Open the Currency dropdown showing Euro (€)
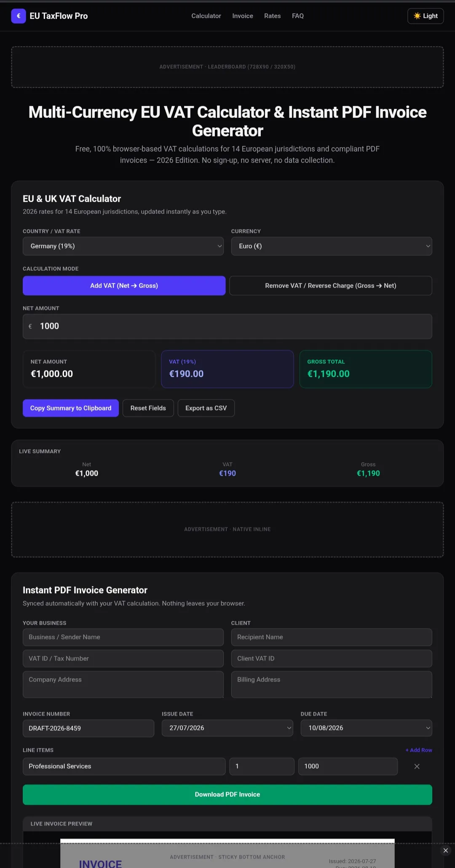Image resolution: width=455 pixels, height=868 pixels. (x=332, y=246)
